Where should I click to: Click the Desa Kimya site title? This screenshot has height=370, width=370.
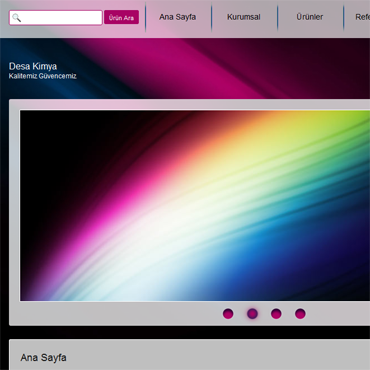pos(33,66)
